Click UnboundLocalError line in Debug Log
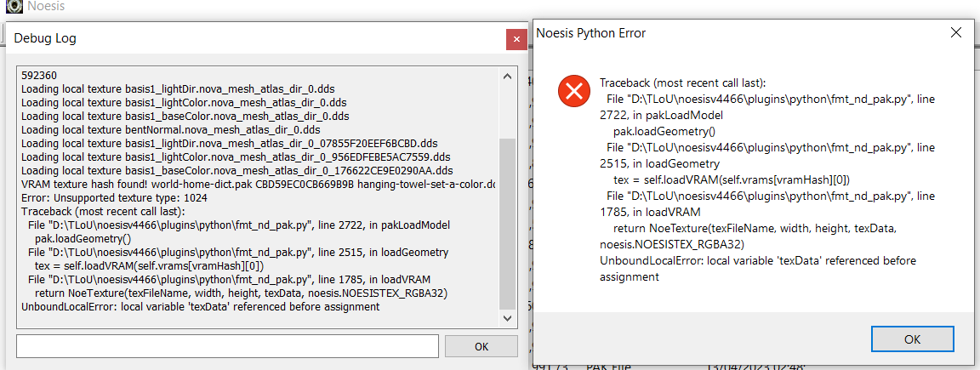This screenshot has width=980, height=370. coord(200,307)
